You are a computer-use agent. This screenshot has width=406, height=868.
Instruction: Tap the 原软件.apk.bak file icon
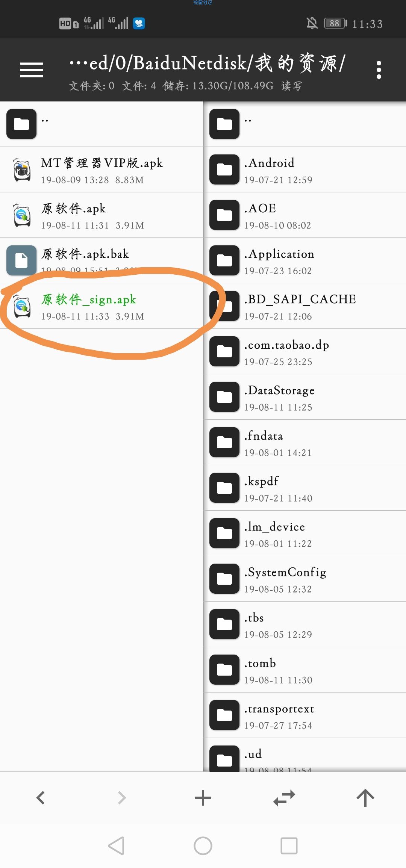coord(21,260)
